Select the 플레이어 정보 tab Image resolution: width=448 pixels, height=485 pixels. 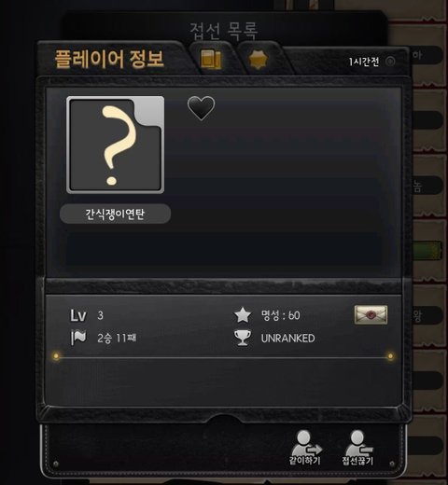pyautogui.click(x=109, y=59)
